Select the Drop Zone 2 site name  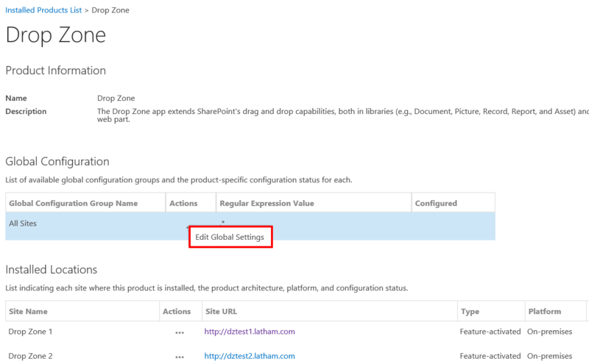[30, 356]
